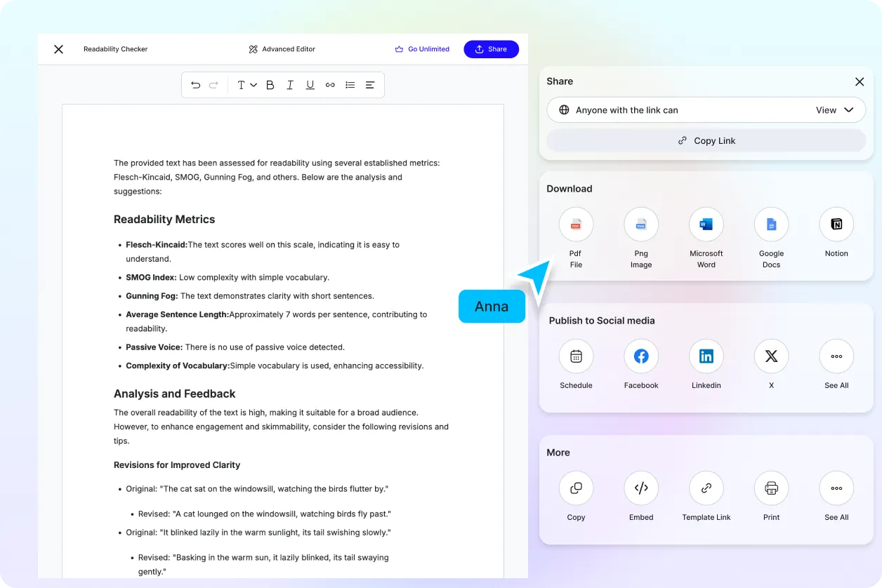
Task: Expand the text style dropdown
Action: [x=246, y=85]
